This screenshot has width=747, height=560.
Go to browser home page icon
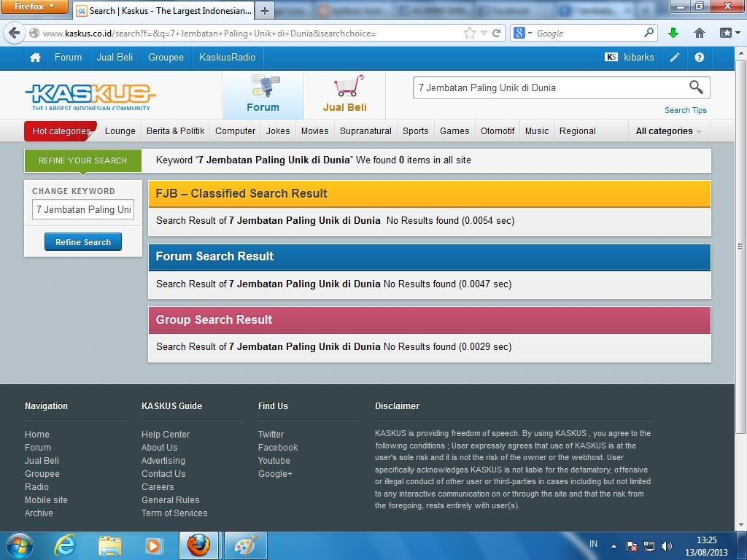tap(700, 33)
